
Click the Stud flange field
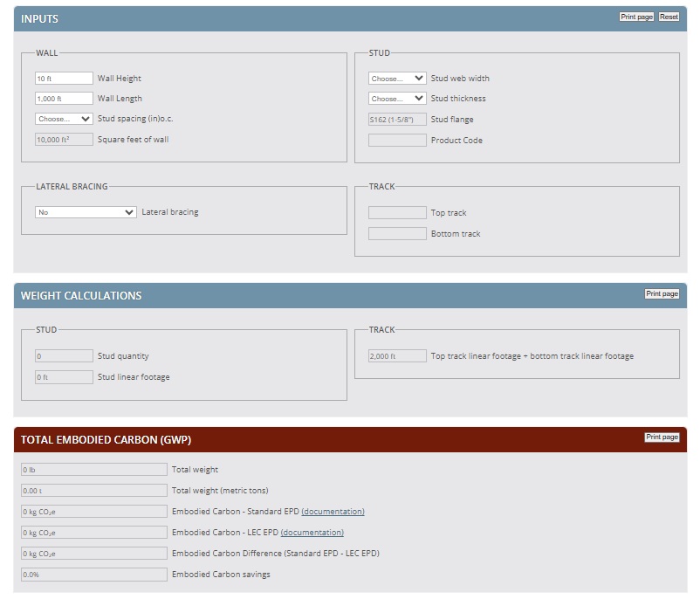(x=397, y=120)
